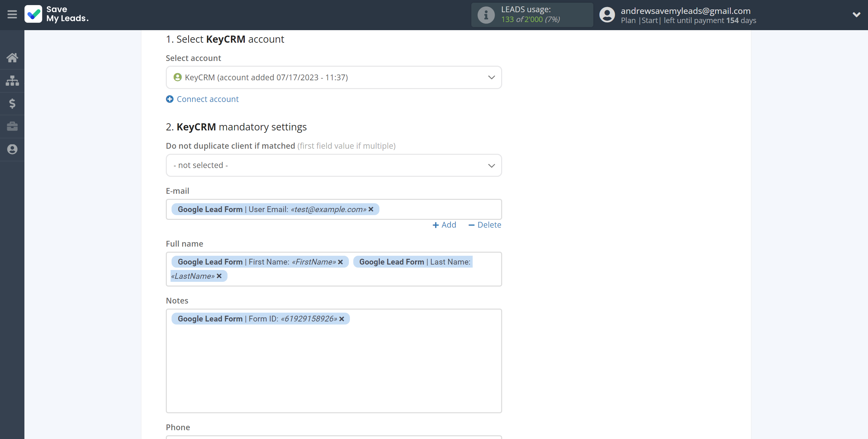868x439 pixels.
Task: Click Delete under E-mail field
Action: pyautogui.click(x=485, y=225)
